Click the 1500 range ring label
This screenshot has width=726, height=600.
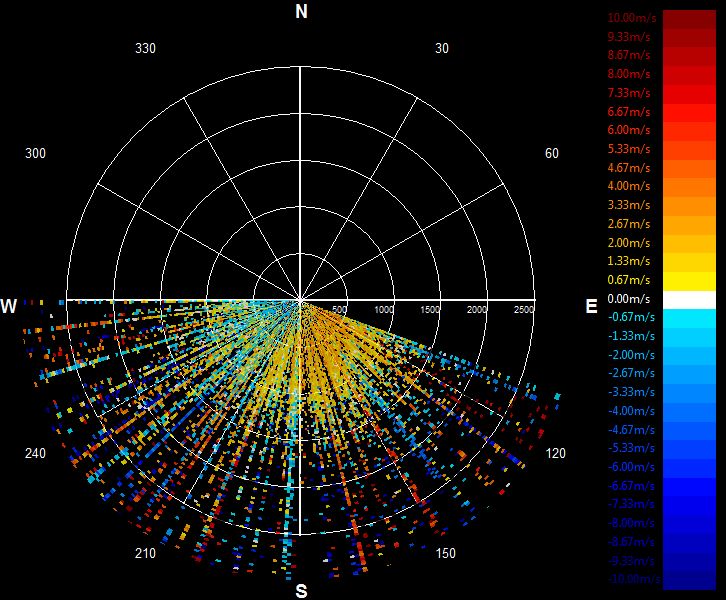click(x=430, y=310)
